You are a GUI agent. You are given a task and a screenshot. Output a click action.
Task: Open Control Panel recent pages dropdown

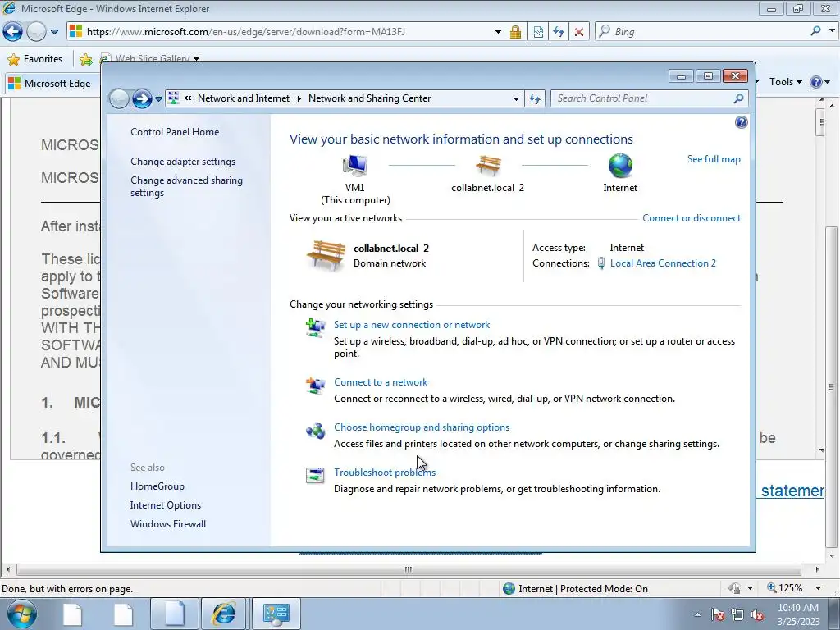coord(158,99)
